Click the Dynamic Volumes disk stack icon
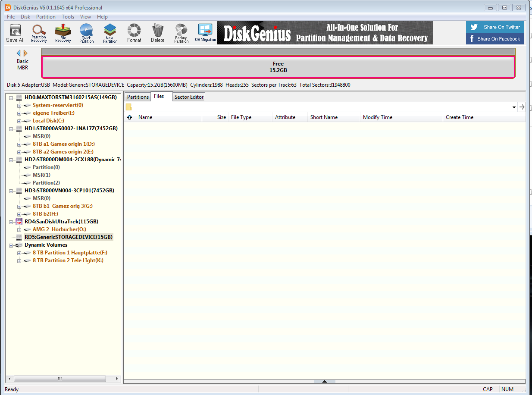This screenshot has height=395, width=532. 19,245
